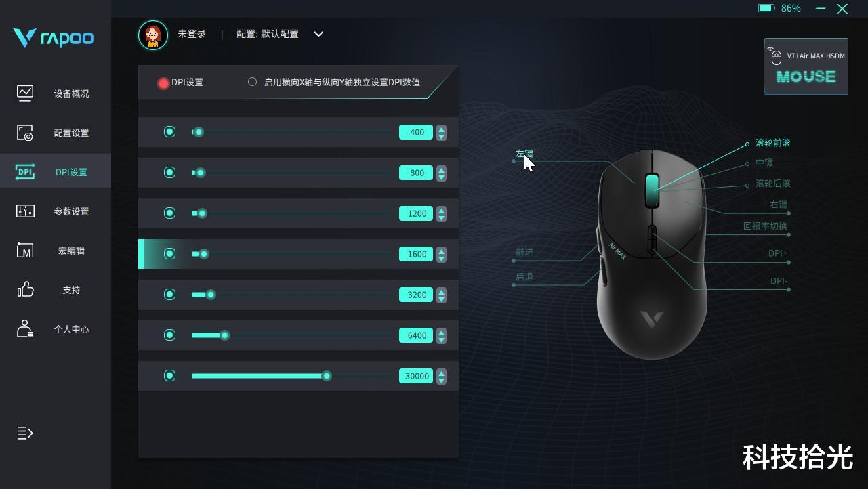Click the 回报率切换 button label
Screen dimensions: 868x489
[765, 226]
